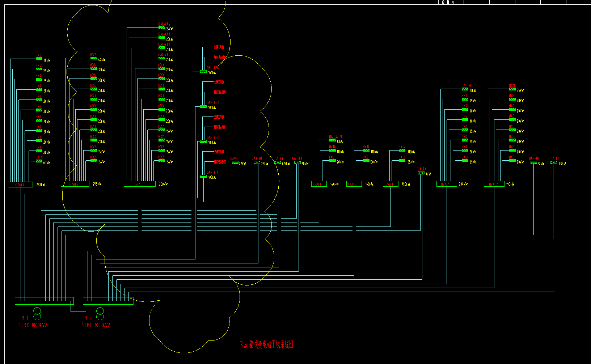Click the DAL-ATM 10kW load box
Viewport: 591px width, 364px height.
point(332,140)
